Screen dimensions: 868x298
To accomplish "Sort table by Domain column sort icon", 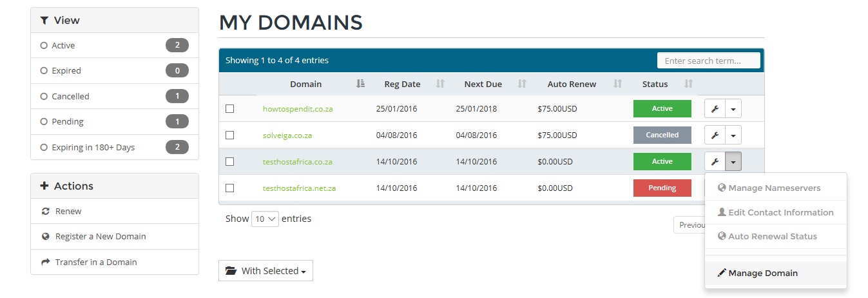I will 361,84.
